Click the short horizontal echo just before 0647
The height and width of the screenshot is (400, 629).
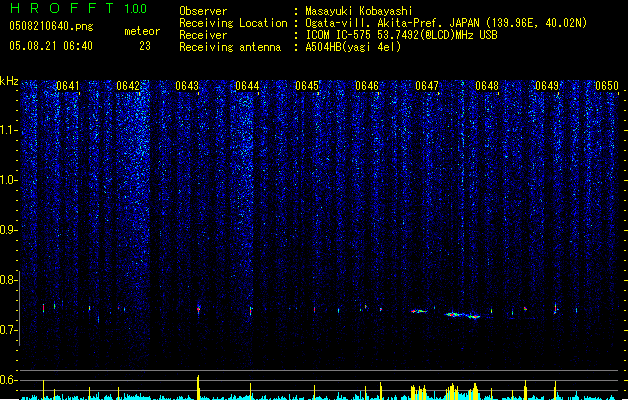pos(419,311)
